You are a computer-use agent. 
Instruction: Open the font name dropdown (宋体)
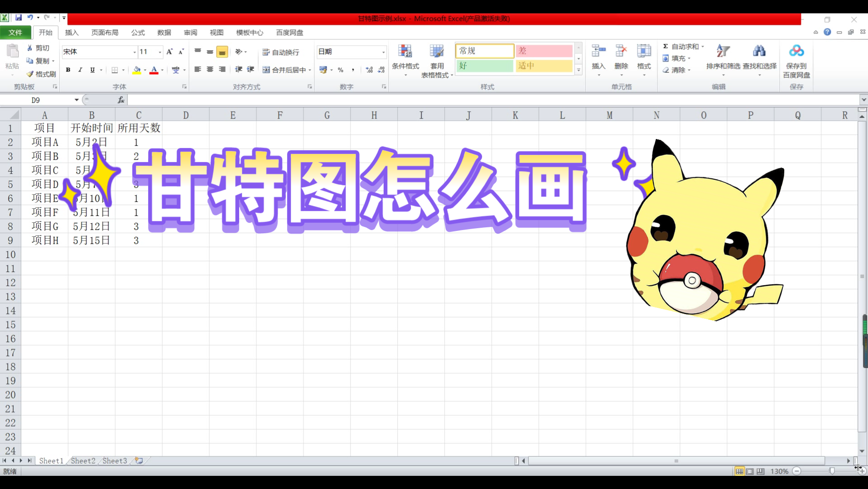134,52
